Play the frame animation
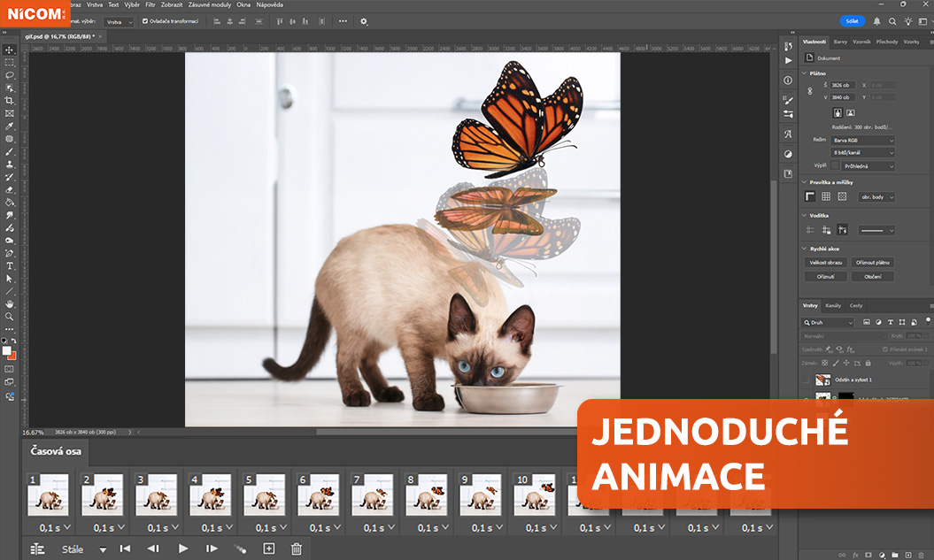This screenshot has width=934, height=560. 183,548
